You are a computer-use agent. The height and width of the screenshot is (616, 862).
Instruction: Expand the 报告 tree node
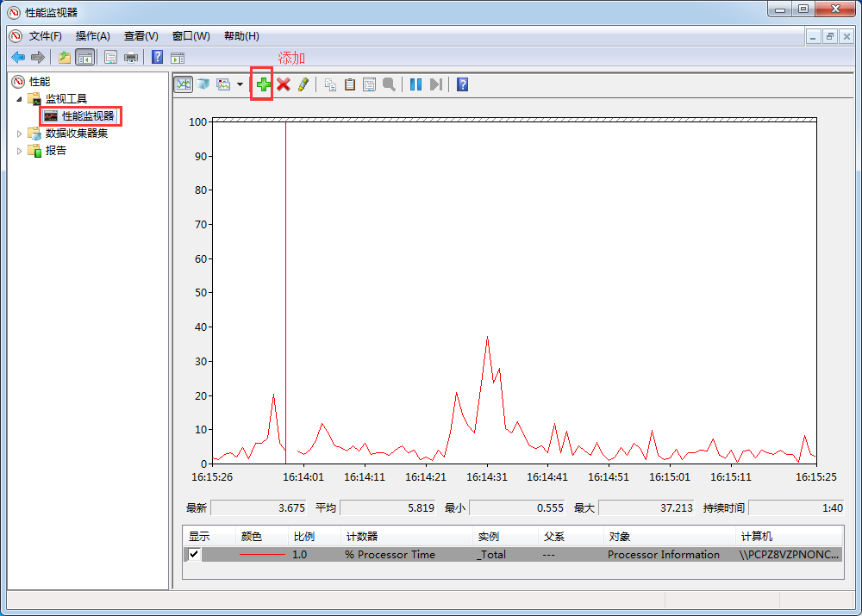coord(20,151)
